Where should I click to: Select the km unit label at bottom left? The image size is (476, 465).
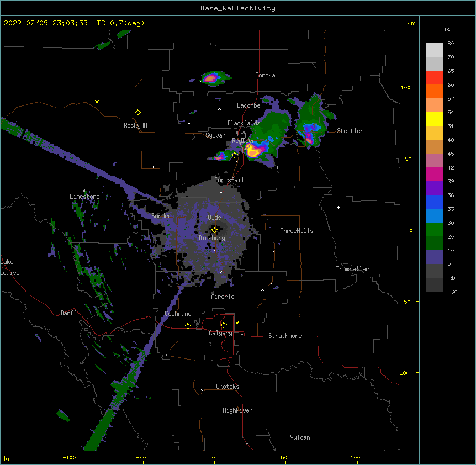[x=8, y=458]
